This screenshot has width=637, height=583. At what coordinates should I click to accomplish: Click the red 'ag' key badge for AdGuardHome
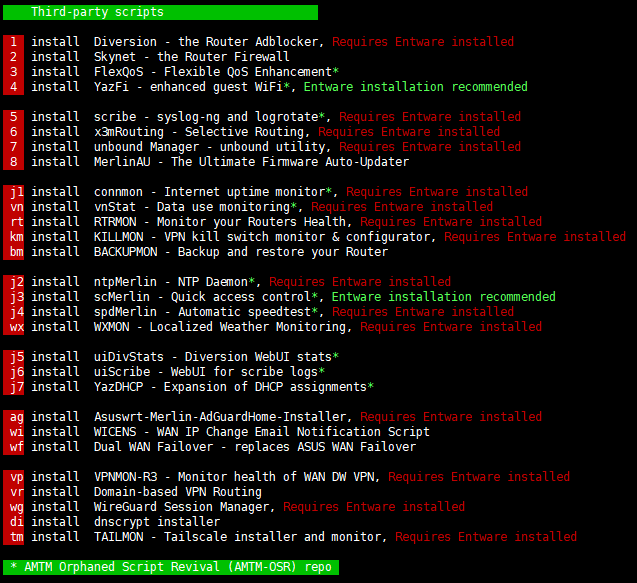(x=16, y=417)
